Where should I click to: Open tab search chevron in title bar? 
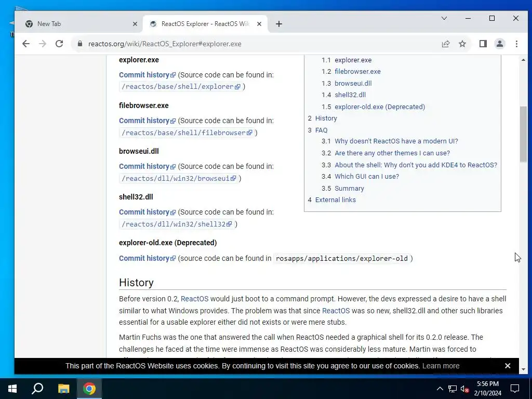pyautogui.click(x=444, y=18)
